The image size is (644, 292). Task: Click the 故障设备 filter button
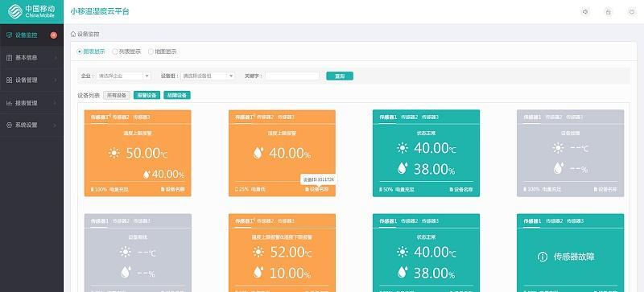[177, 95]
